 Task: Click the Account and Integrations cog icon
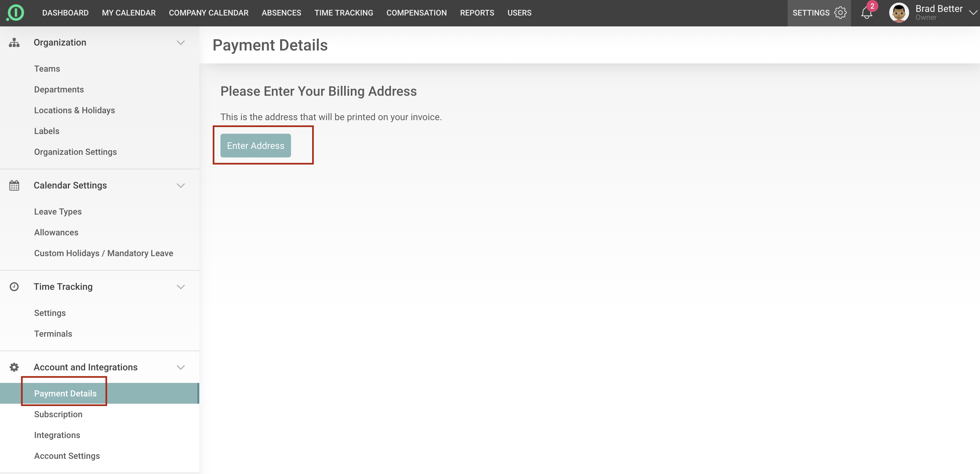[14, 367]
